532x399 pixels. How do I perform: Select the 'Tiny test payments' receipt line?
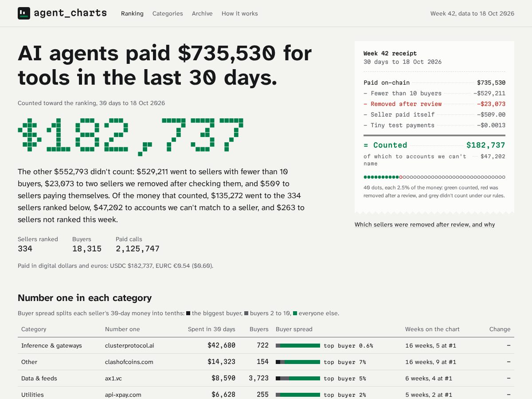point(434,125)
